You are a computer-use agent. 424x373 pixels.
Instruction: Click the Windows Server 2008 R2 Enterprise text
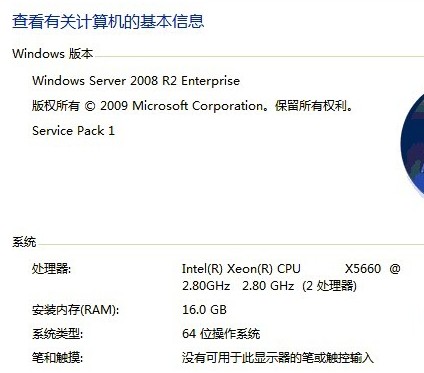136,81
